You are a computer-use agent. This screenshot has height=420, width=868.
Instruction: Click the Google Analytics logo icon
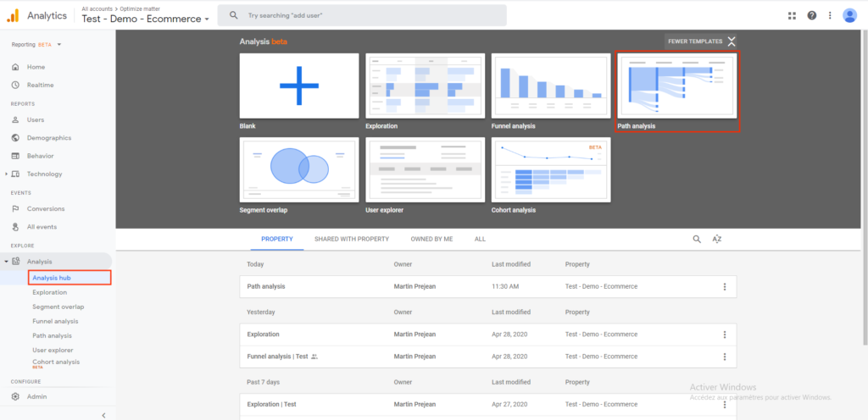point(13,15)
